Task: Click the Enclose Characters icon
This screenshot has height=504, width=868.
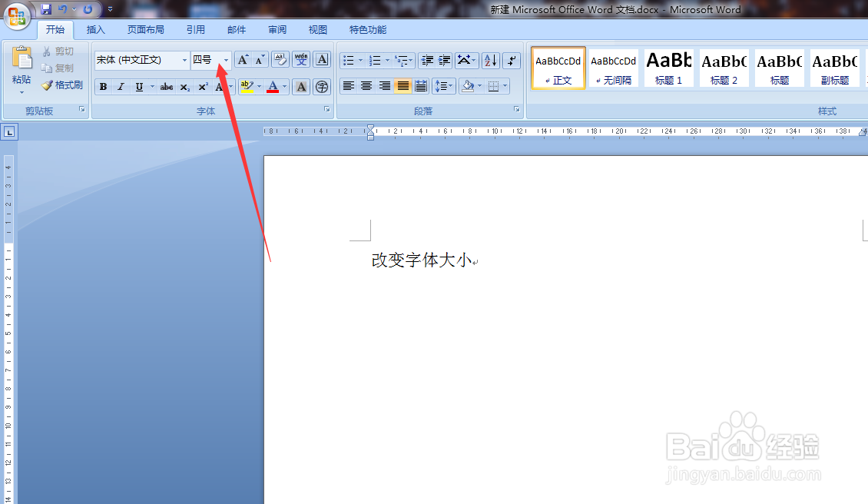Action: (321, 86)
